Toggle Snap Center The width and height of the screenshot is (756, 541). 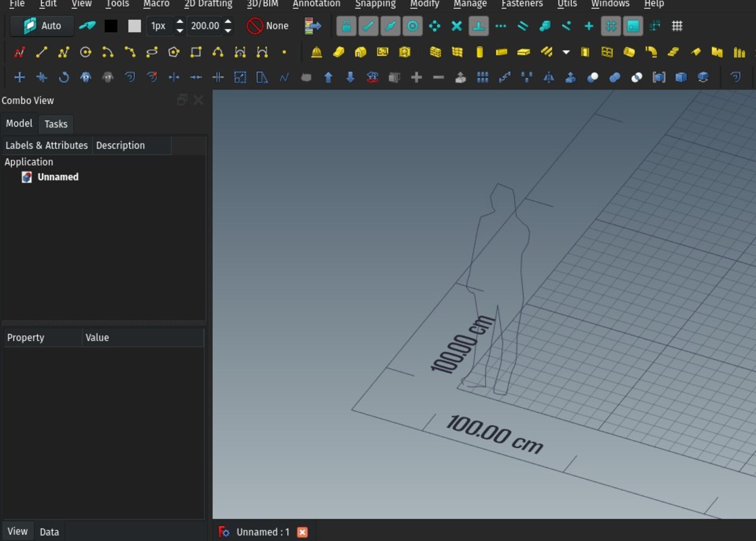coord(412,26)
